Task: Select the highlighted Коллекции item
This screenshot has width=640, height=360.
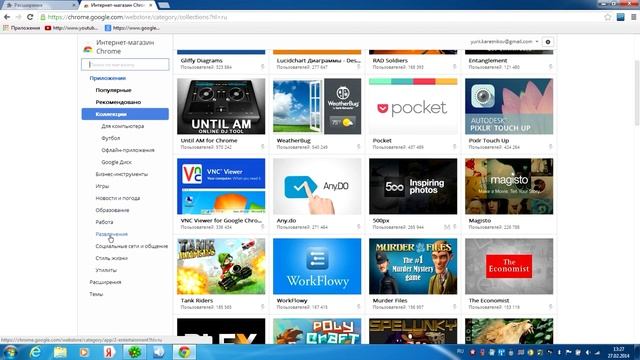Action: pos(125,114)
